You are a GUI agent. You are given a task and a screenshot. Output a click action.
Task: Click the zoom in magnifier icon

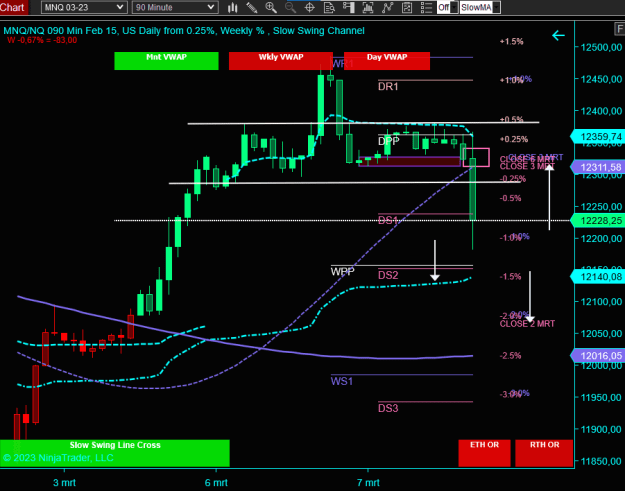(x=271, y=7)
